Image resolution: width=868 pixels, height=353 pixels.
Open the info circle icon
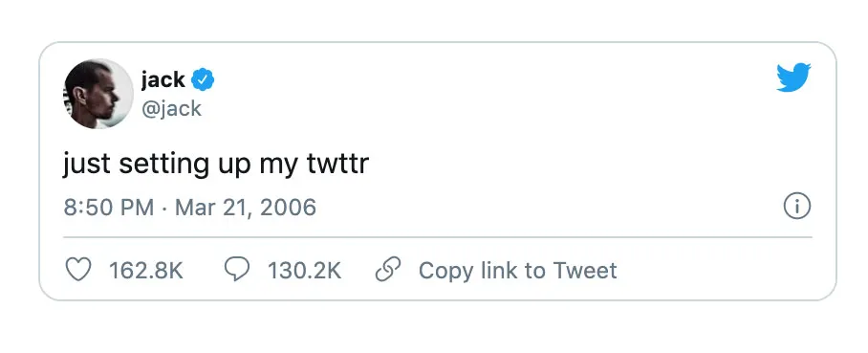pos(797,207)
